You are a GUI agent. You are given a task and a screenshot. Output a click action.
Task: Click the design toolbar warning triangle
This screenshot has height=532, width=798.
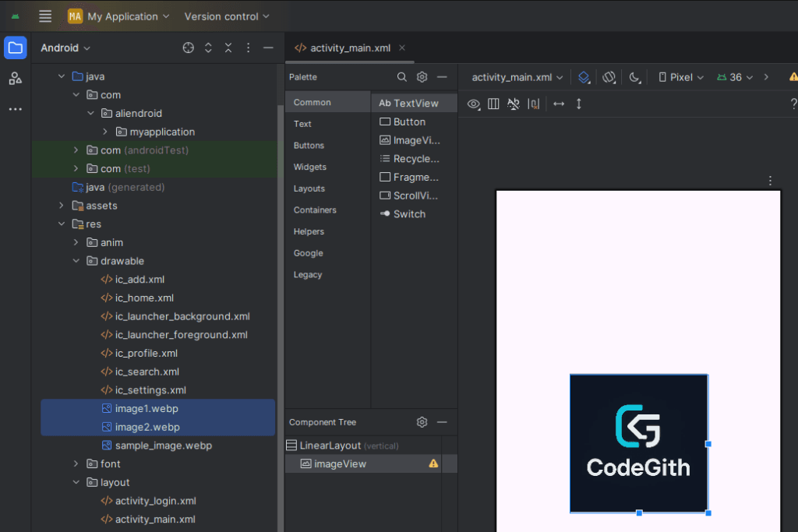[x=793, y=77]
